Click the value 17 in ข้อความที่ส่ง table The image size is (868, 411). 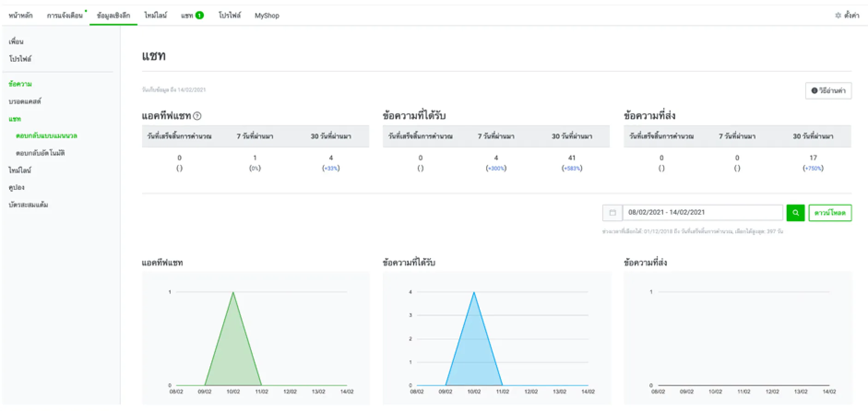813,158
